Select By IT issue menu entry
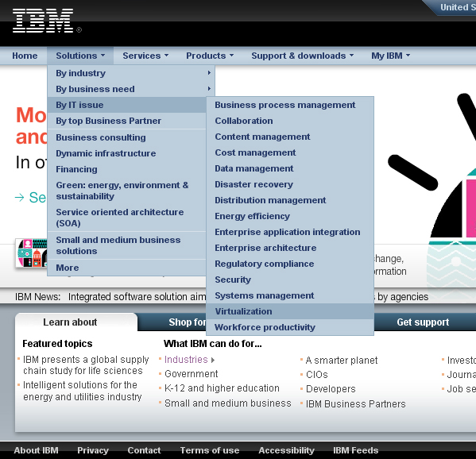The image size is (476, 459). [x=127, y=105]
